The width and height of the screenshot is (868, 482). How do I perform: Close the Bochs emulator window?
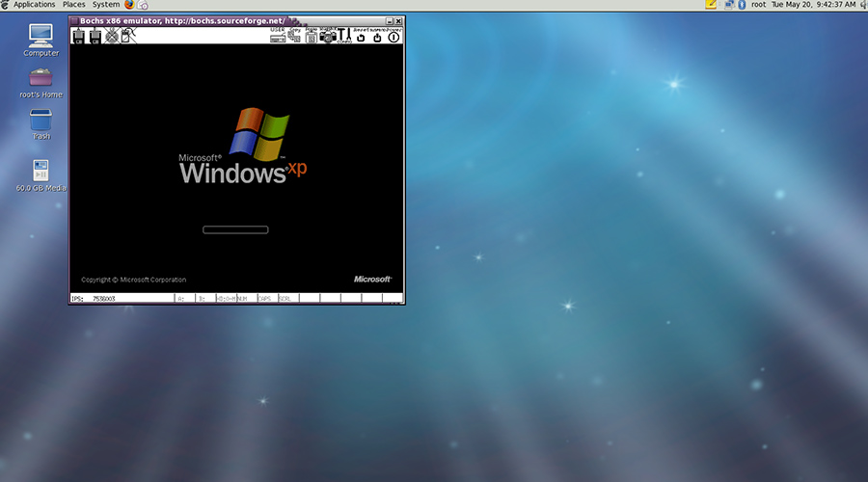pyautogui.click(x=398, y=21)
